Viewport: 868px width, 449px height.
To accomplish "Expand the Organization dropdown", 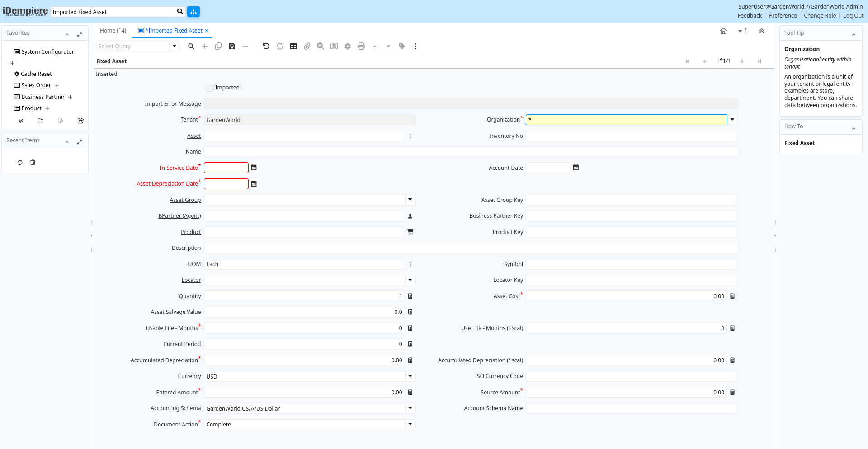I will tap(732, 120).
